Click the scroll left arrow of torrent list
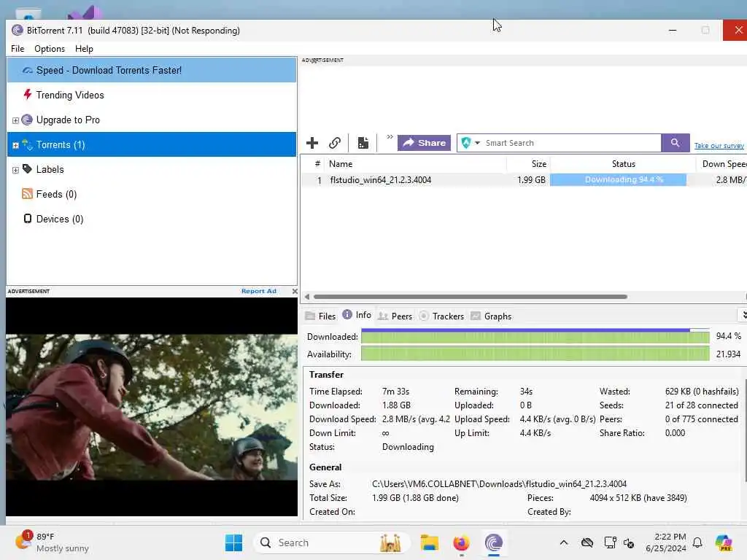Screen dimensions: 747x560 (307, 297)
